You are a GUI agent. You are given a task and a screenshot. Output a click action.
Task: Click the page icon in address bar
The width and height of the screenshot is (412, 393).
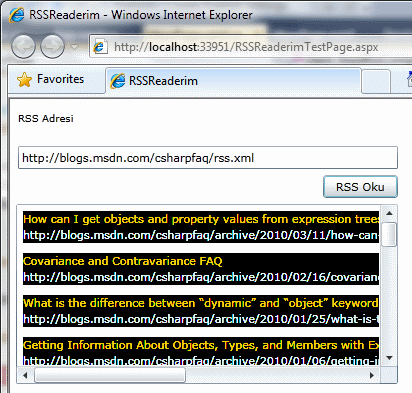tap(99, 47)
